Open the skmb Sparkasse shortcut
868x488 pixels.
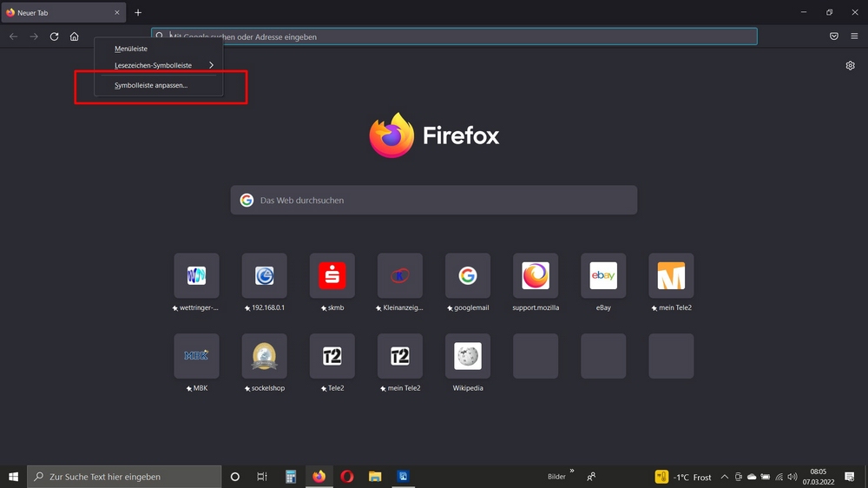point(332,276)
